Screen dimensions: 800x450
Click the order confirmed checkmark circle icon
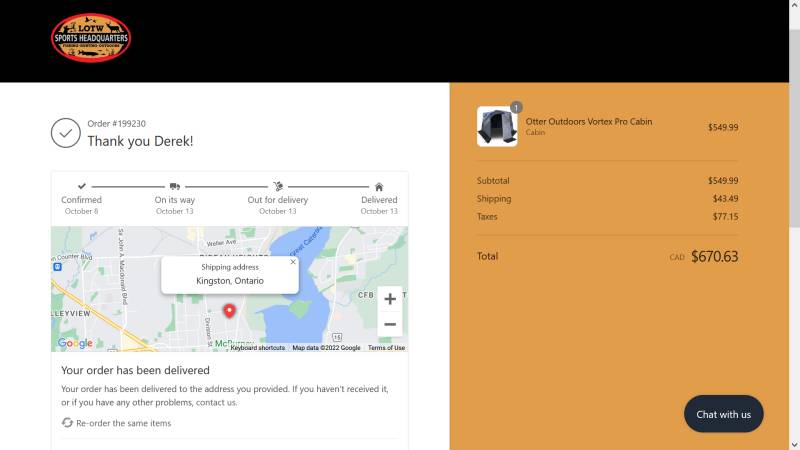click(66, 133)
